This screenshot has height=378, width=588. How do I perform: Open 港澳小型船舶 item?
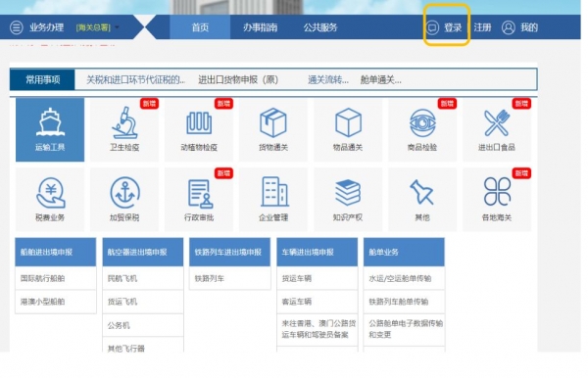click(x=56, y=302)
